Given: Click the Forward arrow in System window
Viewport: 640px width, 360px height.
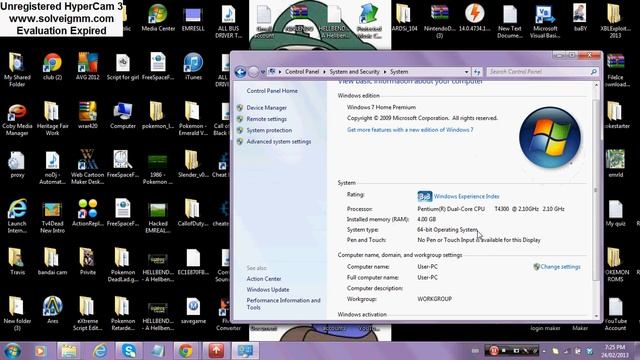Looking at the screenshot, I should (x=253, y=72).
